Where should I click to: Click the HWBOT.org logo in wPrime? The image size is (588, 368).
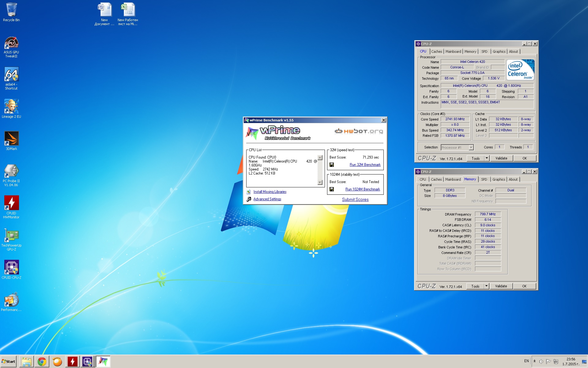pyautogui.click(x=359, y=131)
